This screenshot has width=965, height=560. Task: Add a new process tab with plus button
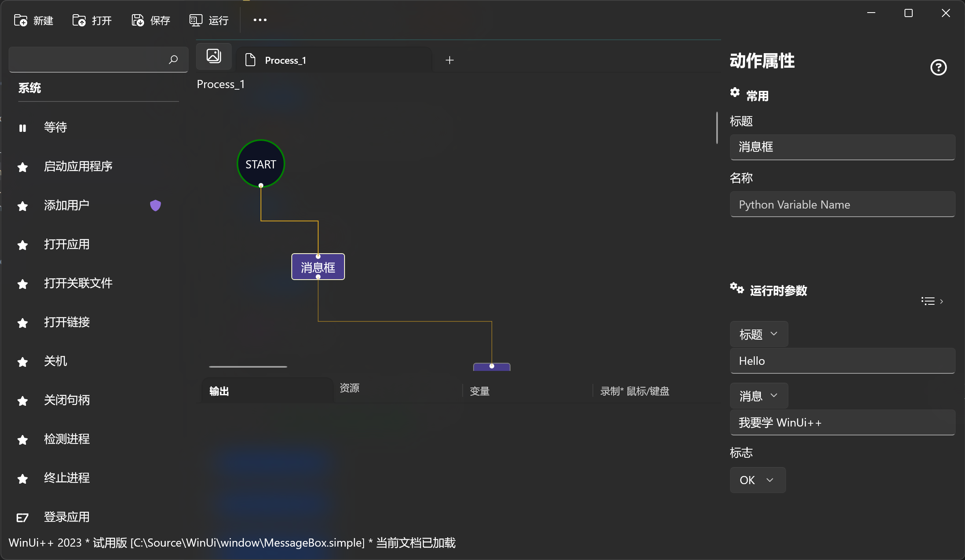tap(449, 60)
